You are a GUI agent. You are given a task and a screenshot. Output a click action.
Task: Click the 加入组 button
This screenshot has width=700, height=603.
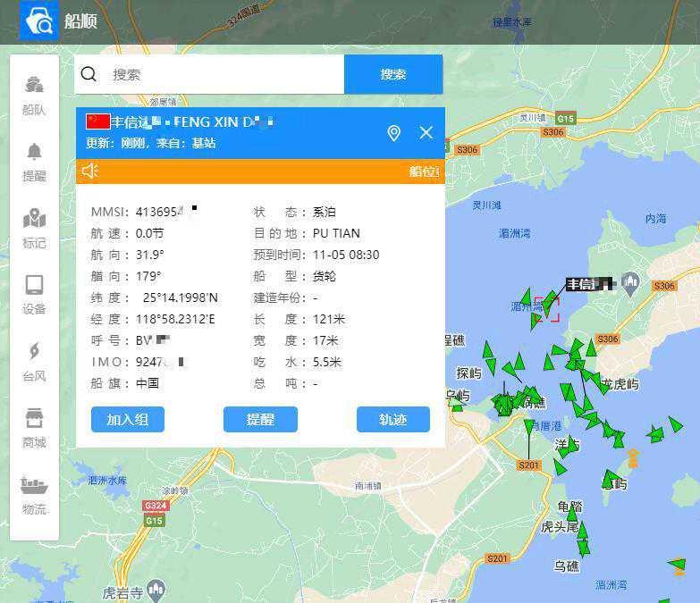coord(128,420)
